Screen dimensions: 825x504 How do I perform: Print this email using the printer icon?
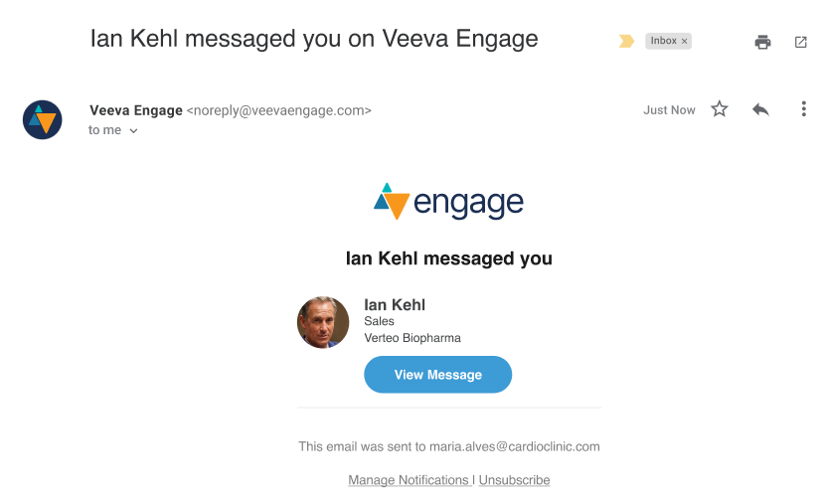[762, 42]
